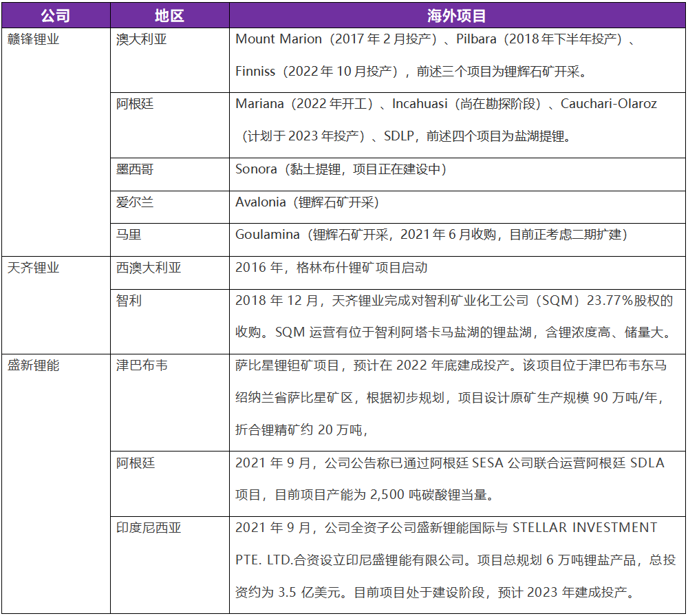Image resolution: width=688 pixels, height=616 pixels.
Task: Click the 公司 column header
Action: (x=56, y=16)
